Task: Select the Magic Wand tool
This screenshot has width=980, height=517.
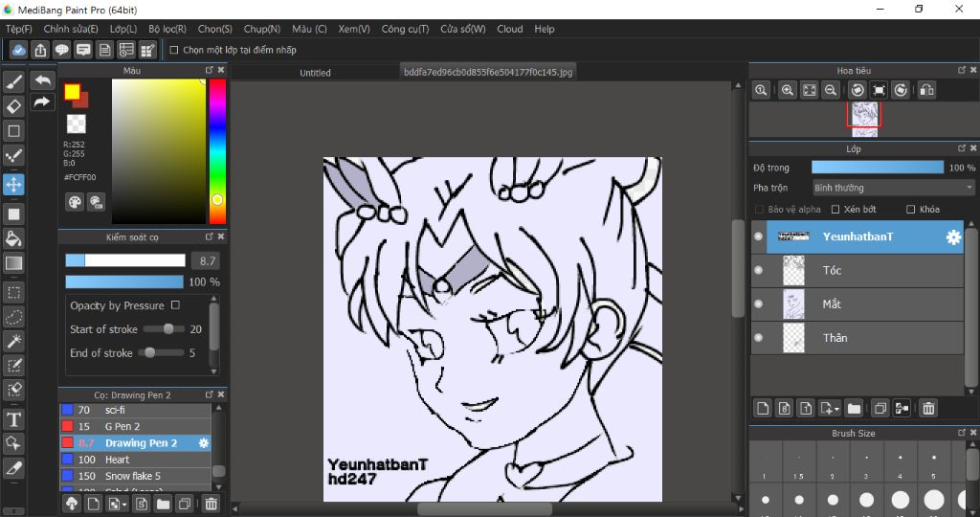Action: coord(13,342)
